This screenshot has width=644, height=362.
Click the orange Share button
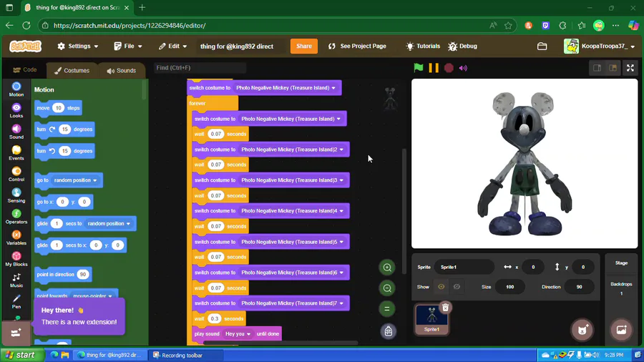point(304,47)
